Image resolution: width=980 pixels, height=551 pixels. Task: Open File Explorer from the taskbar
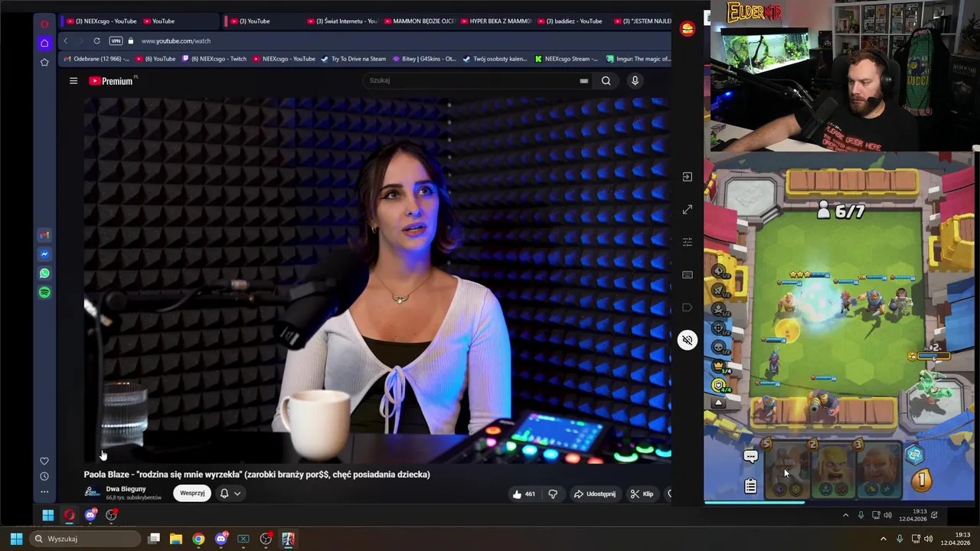click(x=176, y=539)
